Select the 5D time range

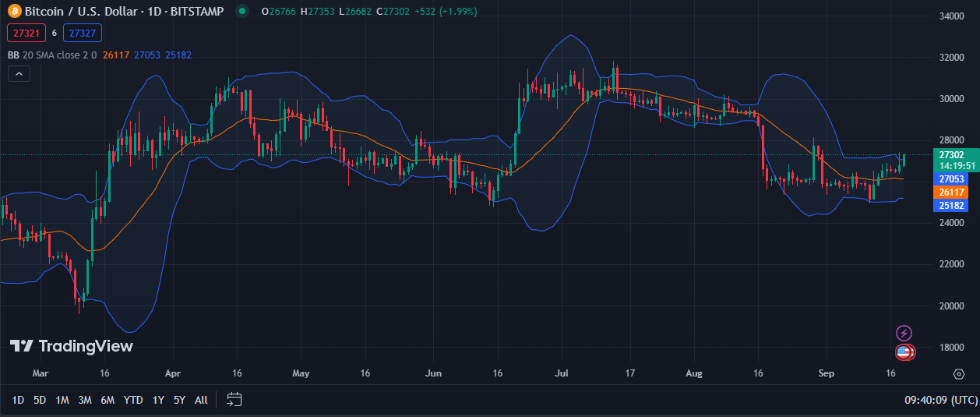pos(40,400)
